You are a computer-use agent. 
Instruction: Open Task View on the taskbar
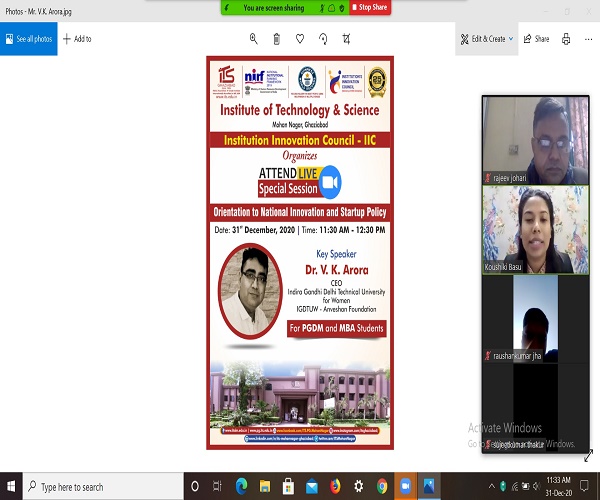point(217,486)
